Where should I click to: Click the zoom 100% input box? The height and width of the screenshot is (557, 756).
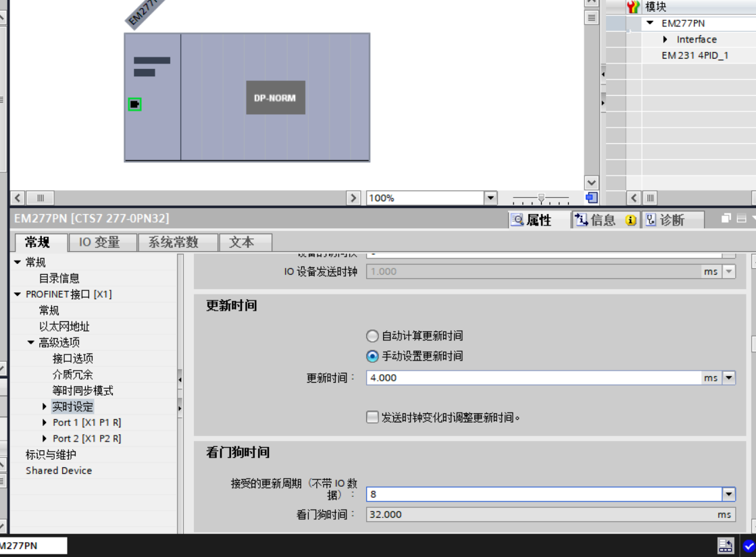[425, 198]
